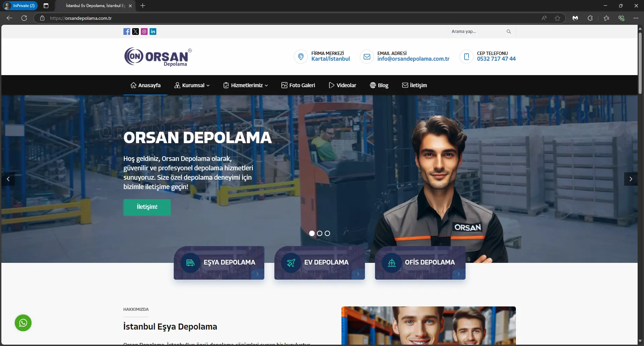Select the third carousel dot
Image resolution: width=644 pixels, height=346 pixels.
coord(327,233)
